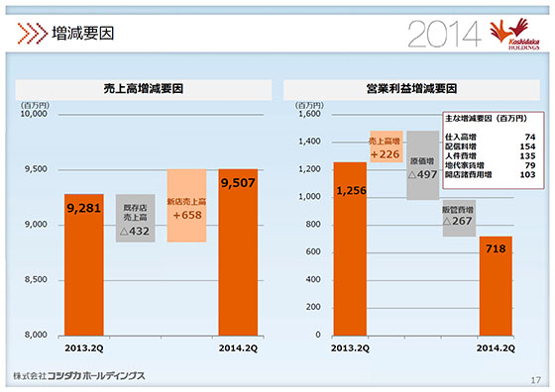Click the コシダカホールディングス footer company name
Image resolution: width=555 pixels, height=392 pixels.
point(79,376)
